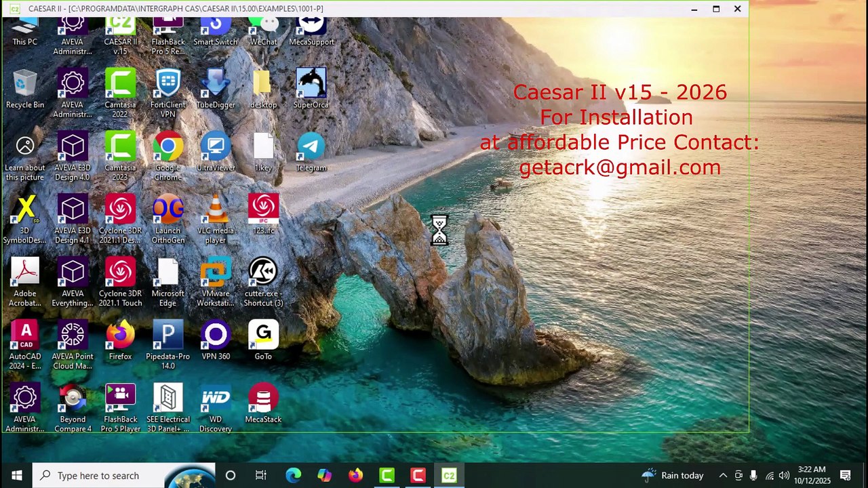Click the Launch OrthoGen desktop icon
Viewport: 868px width, 488px height.
[167, 220]
